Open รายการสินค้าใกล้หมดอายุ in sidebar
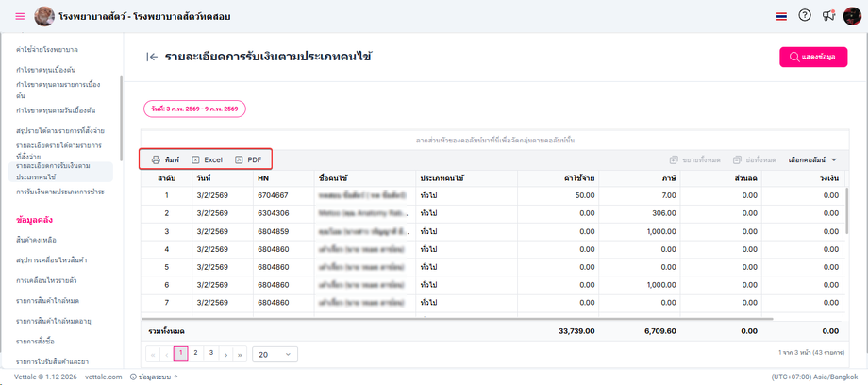The width and height of the screenshot is (868, 385). [54, 320]
